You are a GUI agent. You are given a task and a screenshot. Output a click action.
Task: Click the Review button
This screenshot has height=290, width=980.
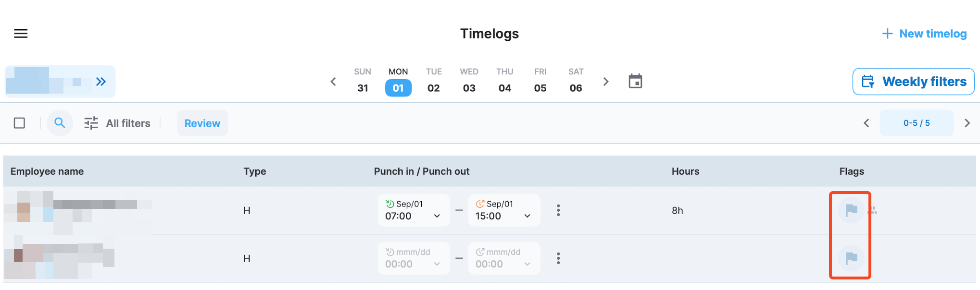(x=202, y=123)
